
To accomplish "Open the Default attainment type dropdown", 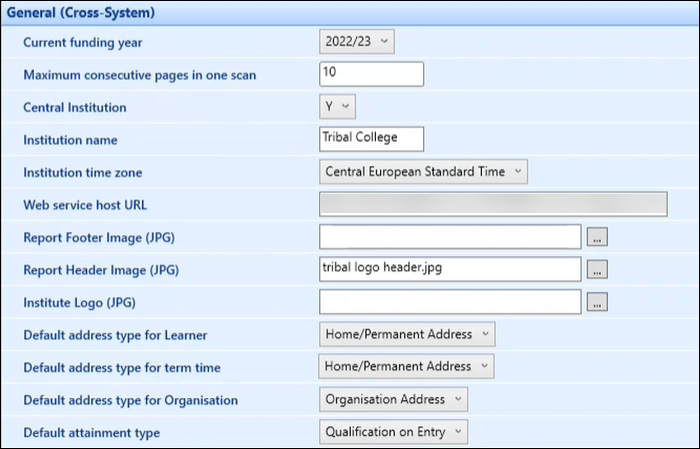I will coord(393,432).
